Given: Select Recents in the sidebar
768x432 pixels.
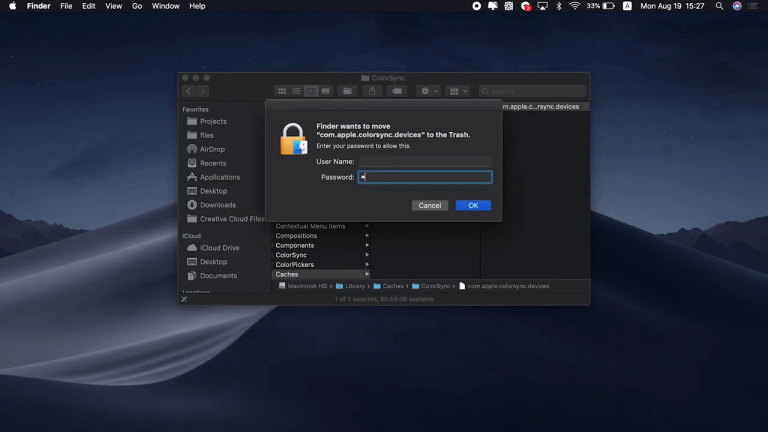Looking at the screenshot, I should pyautogui.click(x=213, y=163).
